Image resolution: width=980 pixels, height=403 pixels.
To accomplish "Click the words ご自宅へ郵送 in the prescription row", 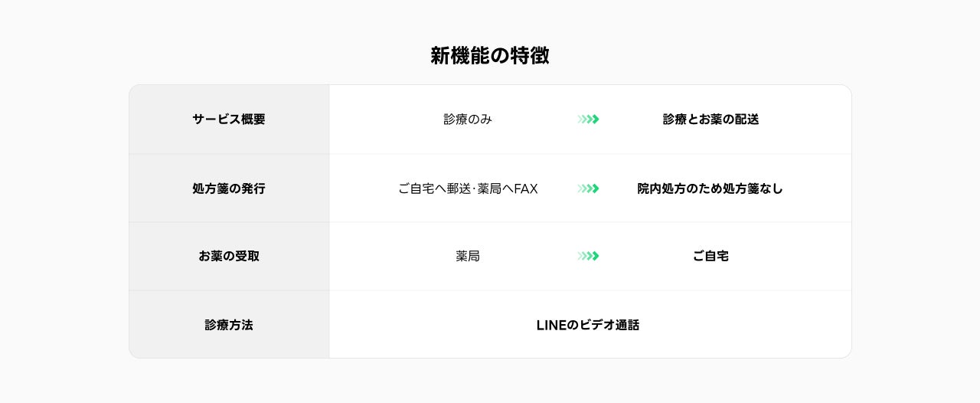I will 434,188.
